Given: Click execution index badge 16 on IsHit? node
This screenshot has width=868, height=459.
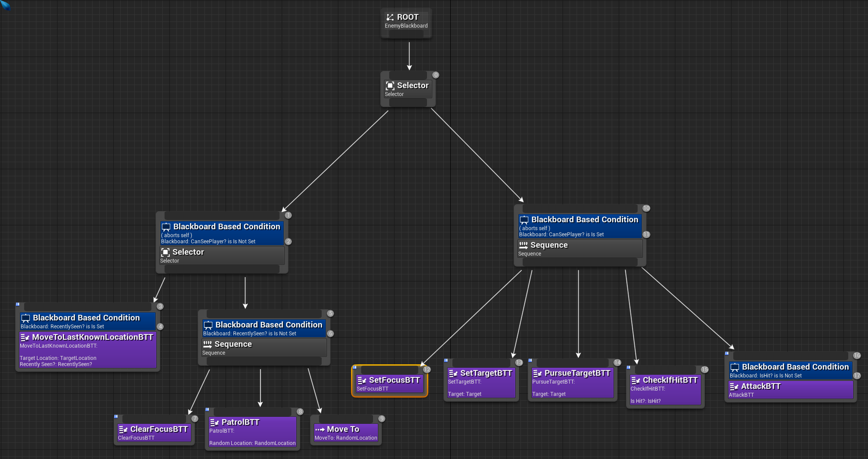Looking at the screenshot, I should (x=857, y=356).
